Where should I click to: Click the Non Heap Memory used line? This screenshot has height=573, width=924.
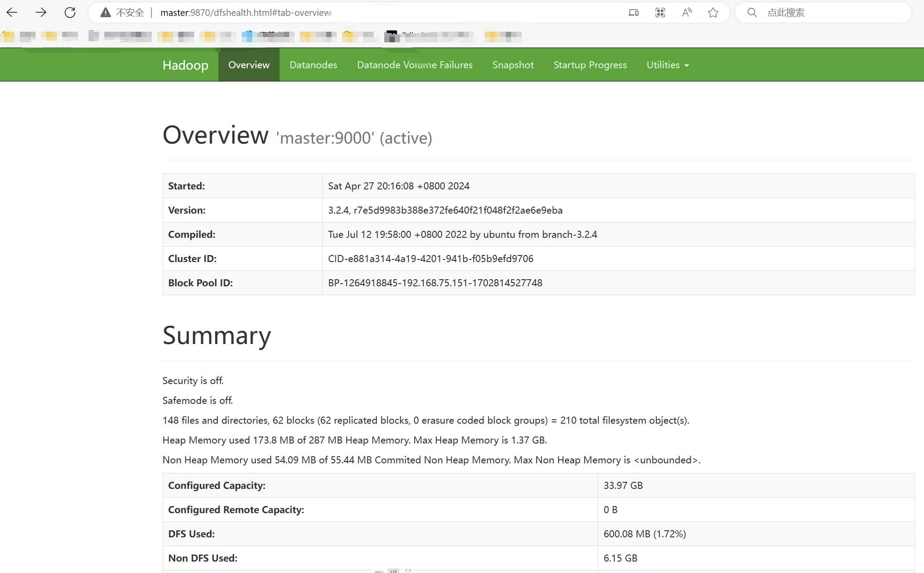[x=431, y=460]
